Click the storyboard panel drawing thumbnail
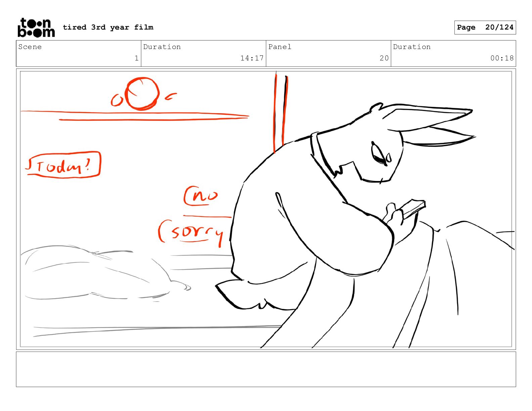Viewport: 532px width, 411px height. 266,209
